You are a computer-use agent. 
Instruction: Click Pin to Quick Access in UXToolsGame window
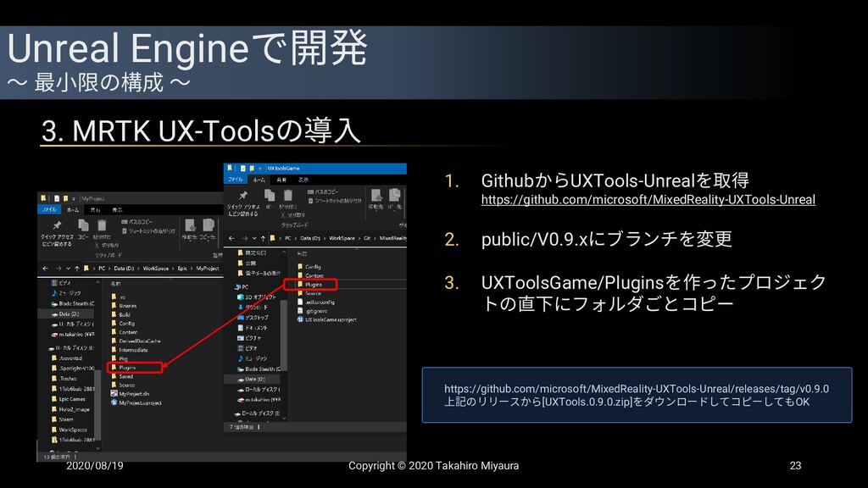pyautogui.click(x=243, y=202)
